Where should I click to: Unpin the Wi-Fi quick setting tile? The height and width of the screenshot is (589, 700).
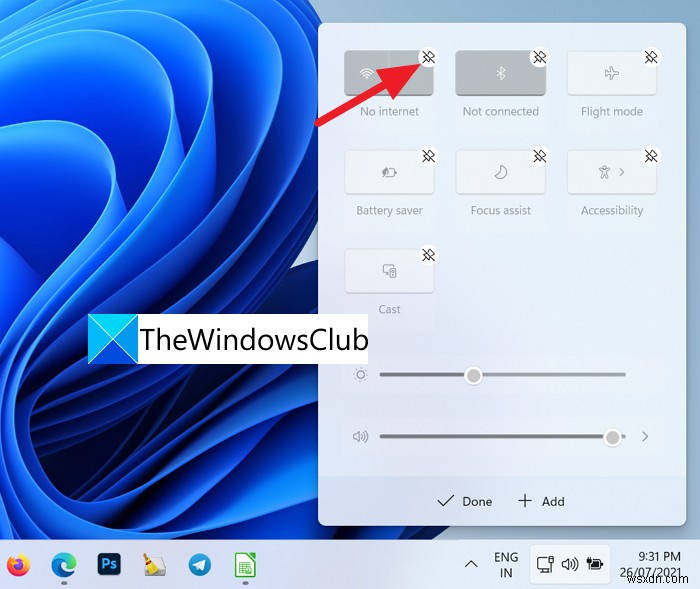pos(429,57)
